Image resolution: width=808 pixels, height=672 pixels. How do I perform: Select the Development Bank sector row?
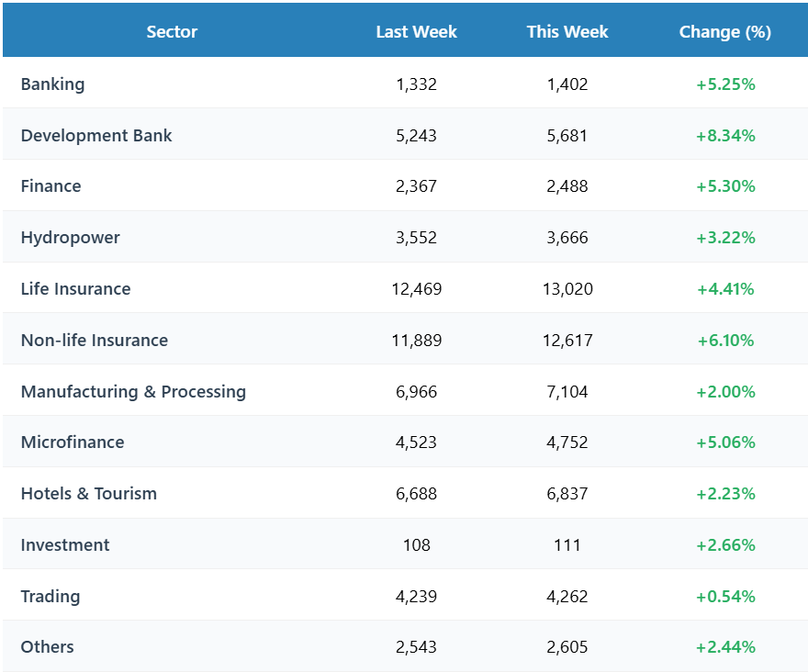click(x=96, y=135)
